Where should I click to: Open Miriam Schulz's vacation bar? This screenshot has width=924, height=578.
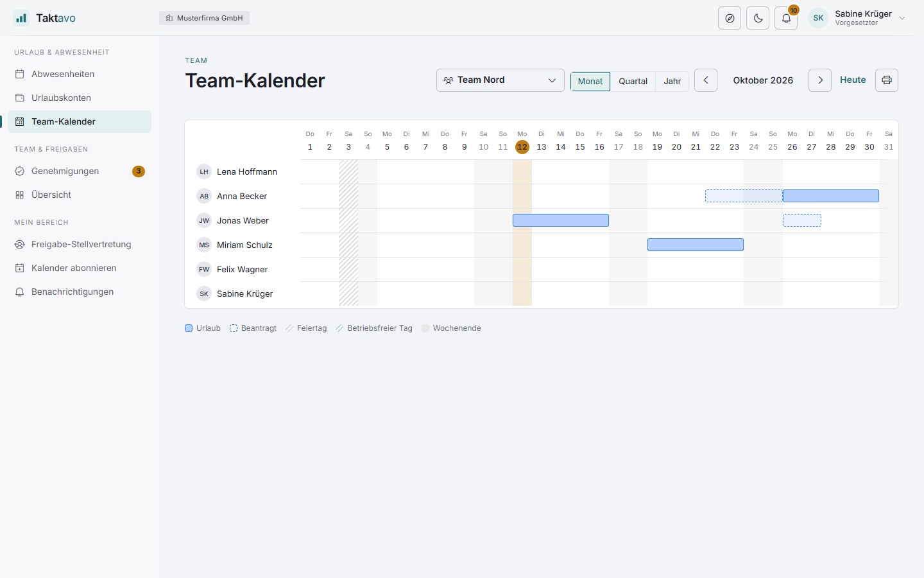(696, 245)
